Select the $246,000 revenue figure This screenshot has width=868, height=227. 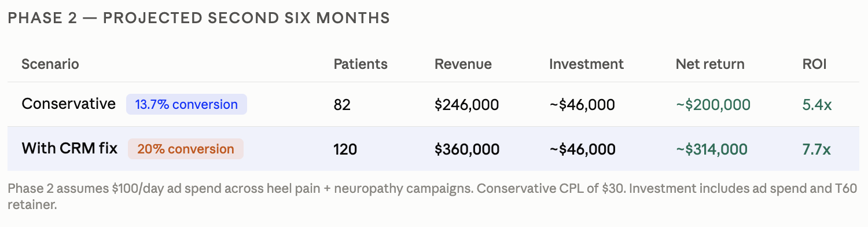click(x=466, y=105)
